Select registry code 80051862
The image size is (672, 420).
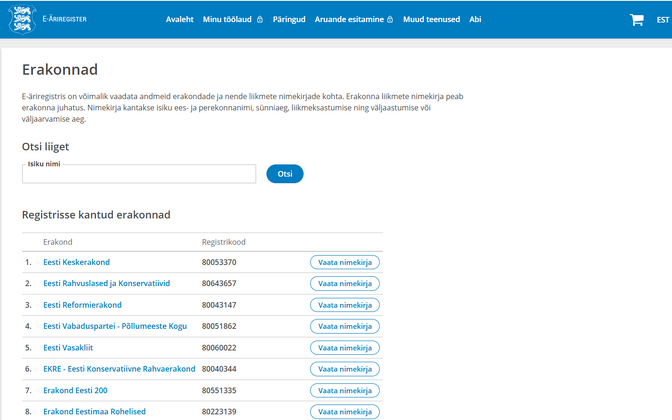tap(219, 326)
